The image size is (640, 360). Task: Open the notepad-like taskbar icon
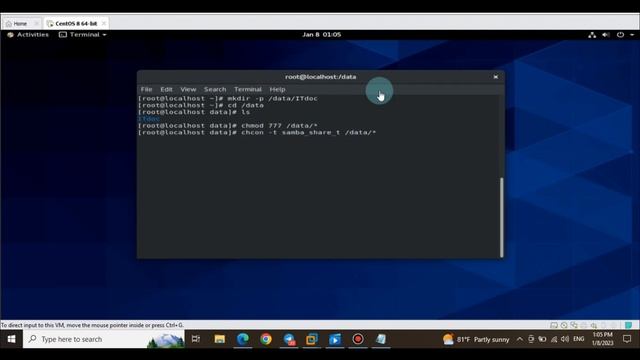tap(381, 339)
